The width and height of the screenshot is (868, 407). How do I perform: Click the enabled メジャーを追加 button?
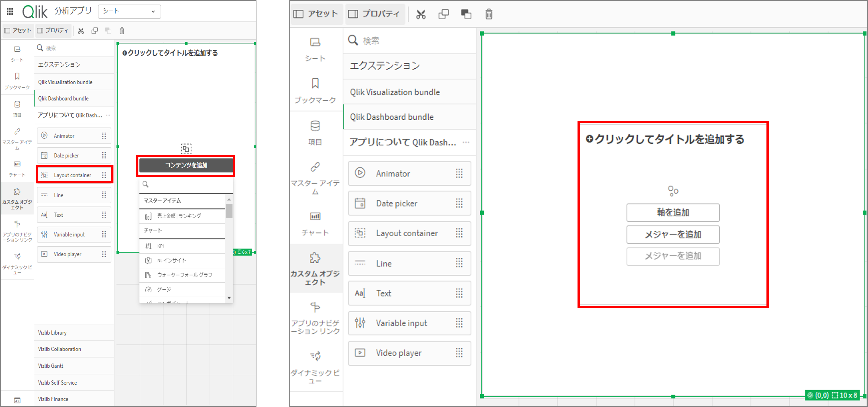point(673,234)
